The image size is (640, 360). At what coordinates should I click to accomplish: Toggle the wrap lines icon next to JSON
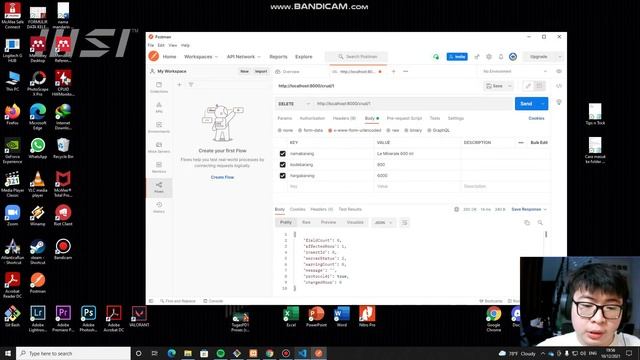tap(404, 222)
